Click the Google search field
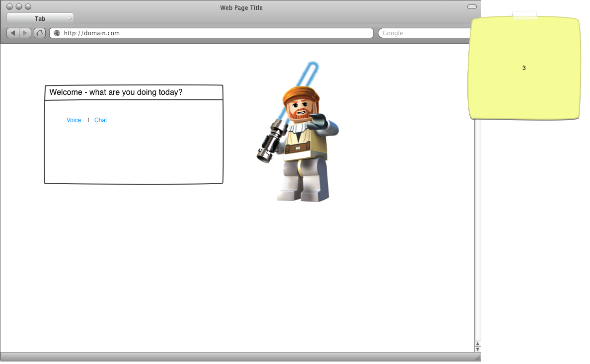 coord(425,33)
